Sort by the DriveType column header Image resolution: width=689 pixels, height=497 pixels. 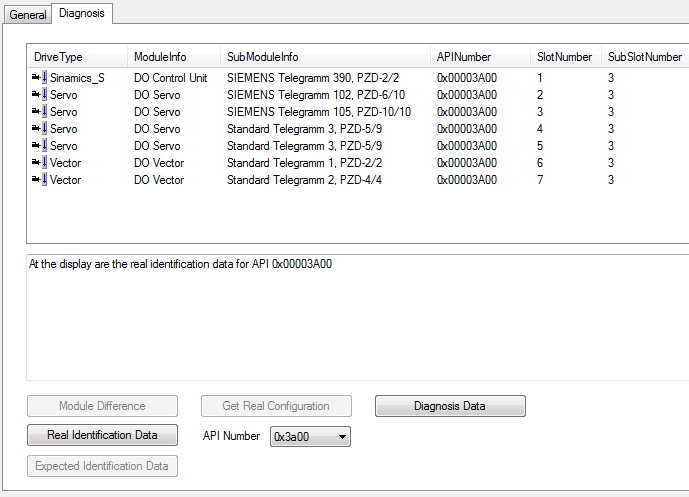click(77, 57)
